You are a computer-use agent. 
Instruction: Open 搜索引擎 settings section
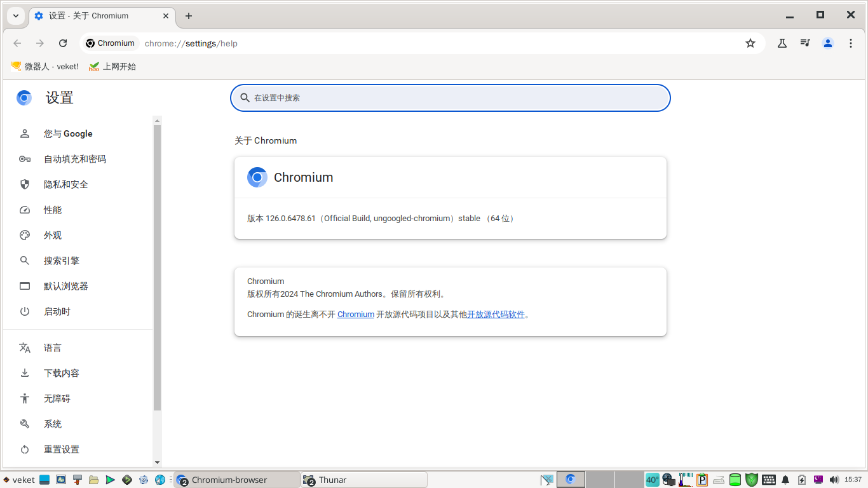coord(78,261)
